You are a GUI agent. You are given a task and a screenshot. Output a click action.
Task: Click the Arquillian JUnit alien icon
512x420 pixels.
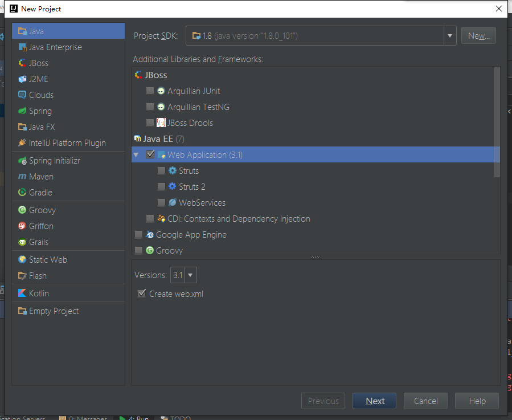pos(161,91)
